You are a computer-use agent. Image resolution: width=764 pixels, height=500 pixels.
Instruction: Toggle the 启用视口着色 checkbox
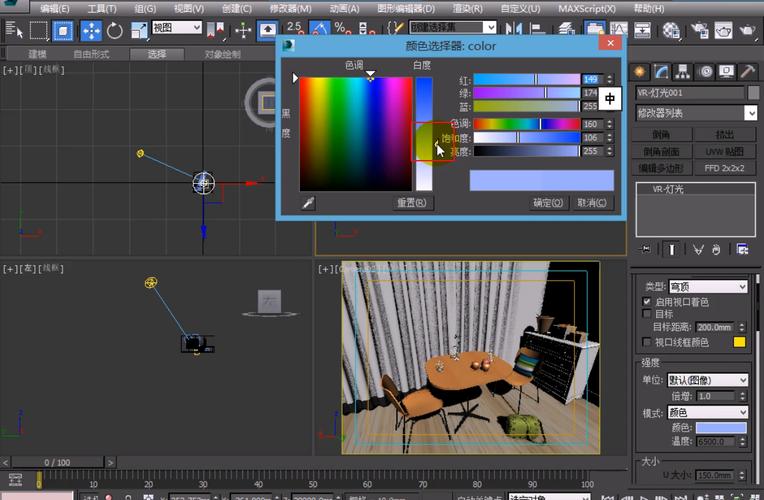point(646,302)
